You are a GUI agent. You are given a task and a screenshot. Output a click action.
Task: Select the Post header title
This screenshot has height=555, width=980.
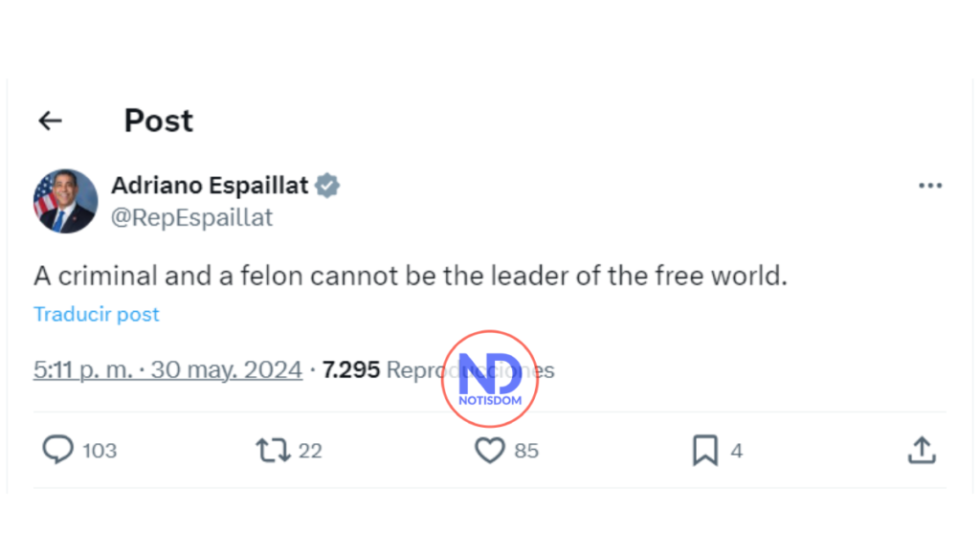(x=158, y=121)
